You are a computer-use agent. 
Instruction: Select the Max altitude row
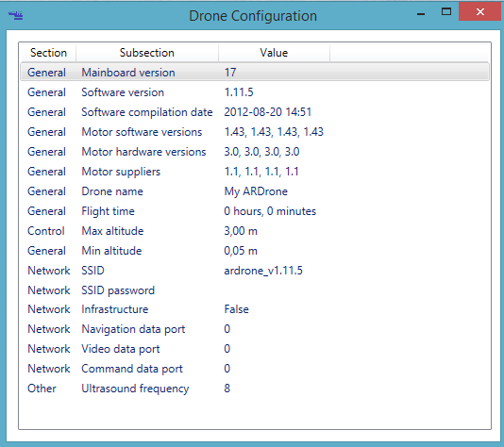[255, 231]
